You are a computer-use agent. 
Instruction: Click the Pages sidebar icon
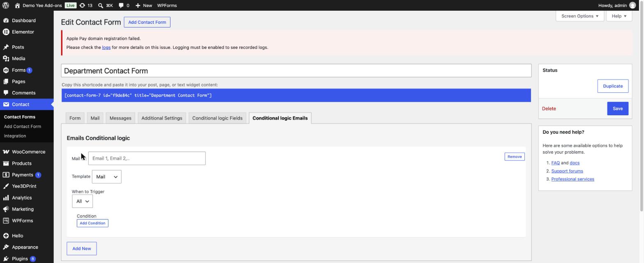[6, 82]
